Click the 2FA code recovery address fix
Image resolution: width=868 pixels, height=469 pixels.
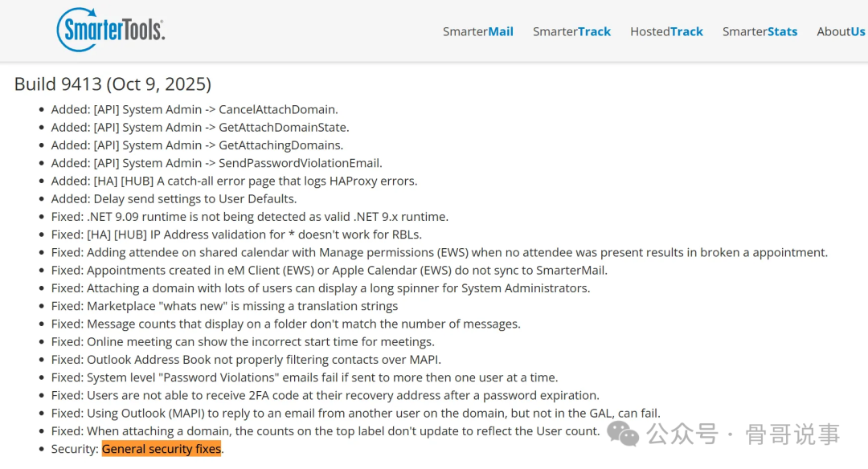coord(325,395)
